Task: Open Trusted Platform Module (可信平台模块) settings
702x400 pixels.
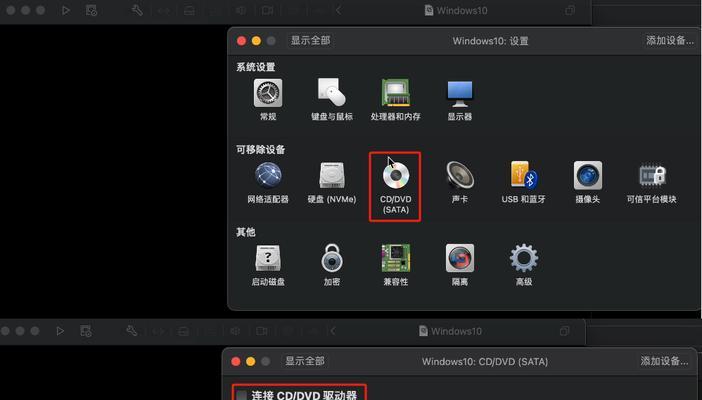Action: point(652,175)
